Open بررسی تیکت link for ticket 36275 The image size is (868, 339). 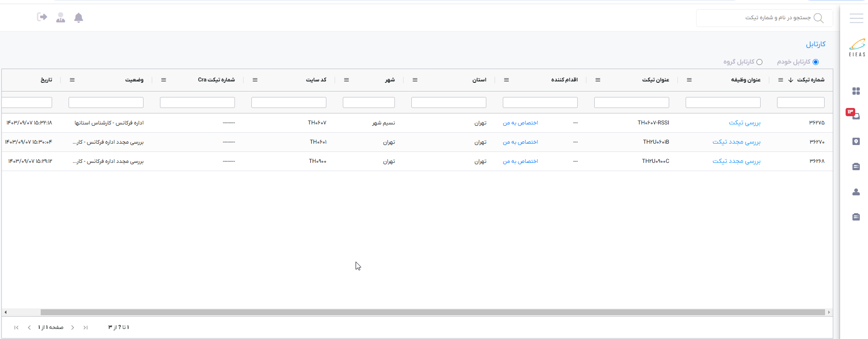pos(745,123)
